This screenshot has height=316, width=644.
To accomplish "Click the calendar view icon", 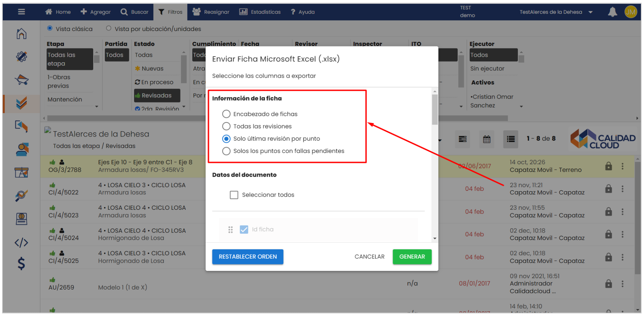I will tap(487, 139).
